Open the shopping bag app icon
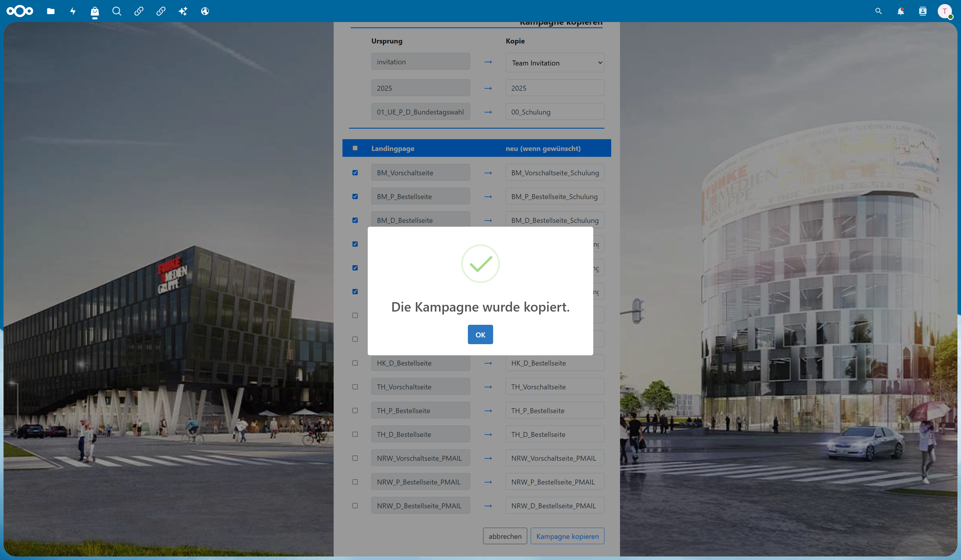 pos(95,11)
